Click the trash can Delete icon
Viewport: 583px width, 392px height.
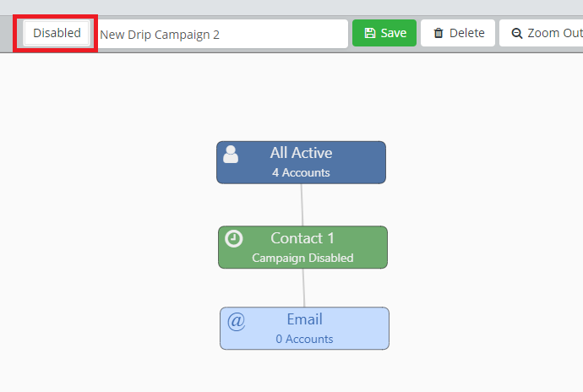pos(439,34)
